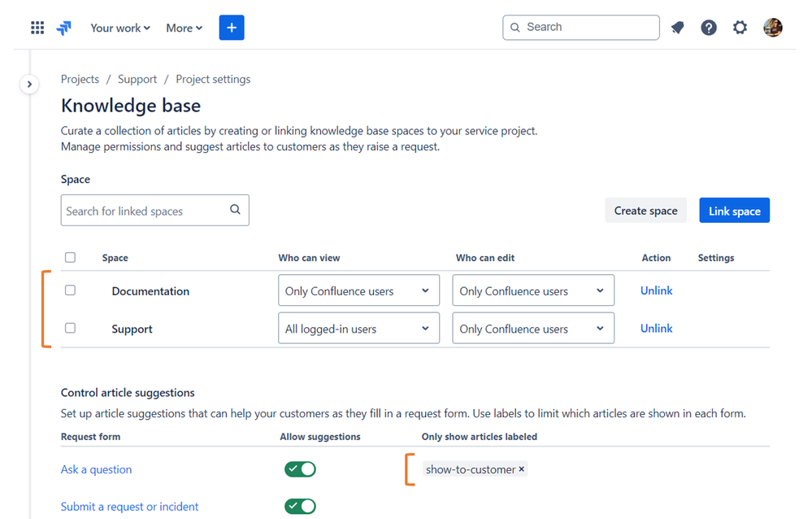Unlink the Documentation space
The image size is (812, 519).
(x=656, y=290)
